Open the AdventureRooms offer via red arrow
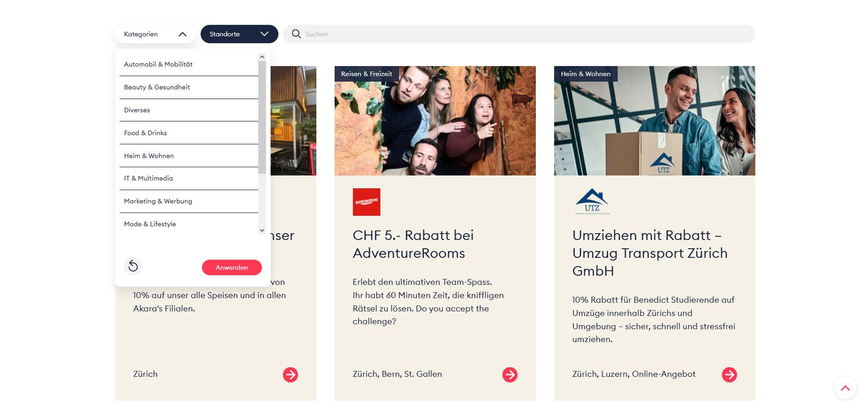This screenshot has height=412, width=868. [510, 375]
